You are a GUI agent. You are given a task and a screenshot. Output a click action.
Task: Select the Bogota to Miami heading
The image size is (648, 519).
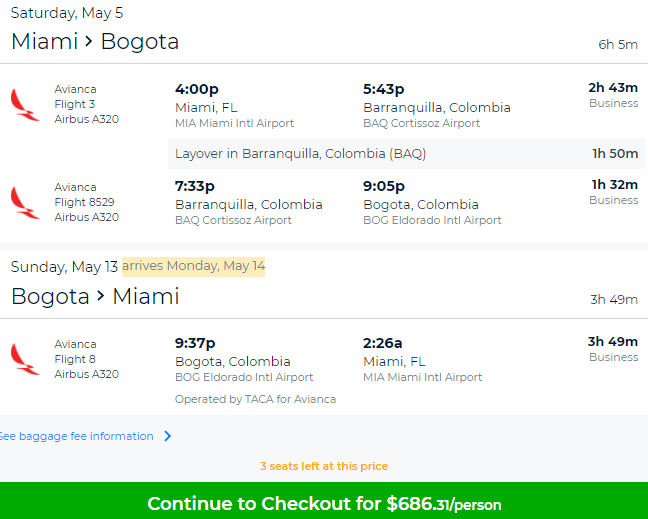(x=95, y=296)
